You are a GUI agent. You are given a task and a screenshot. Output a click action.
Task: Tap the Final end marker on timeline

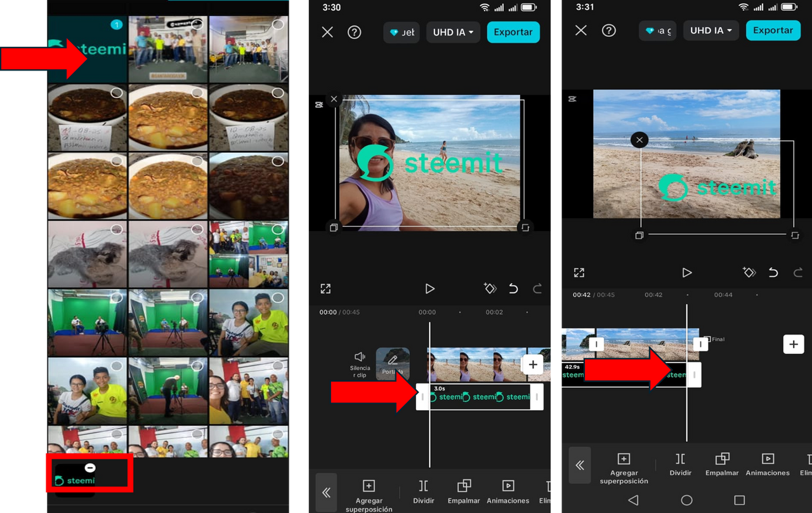(714, 339)
